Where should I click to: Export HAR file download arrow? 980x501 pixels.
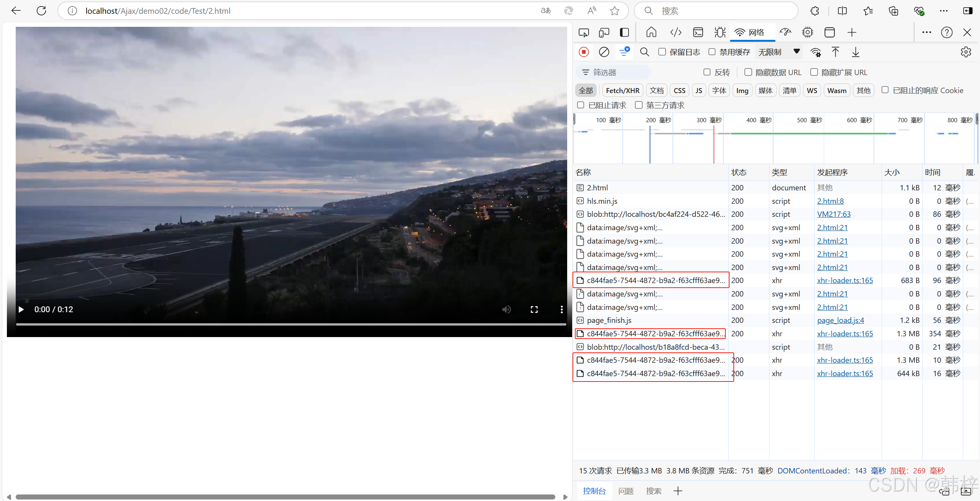(x=856, y=52)
